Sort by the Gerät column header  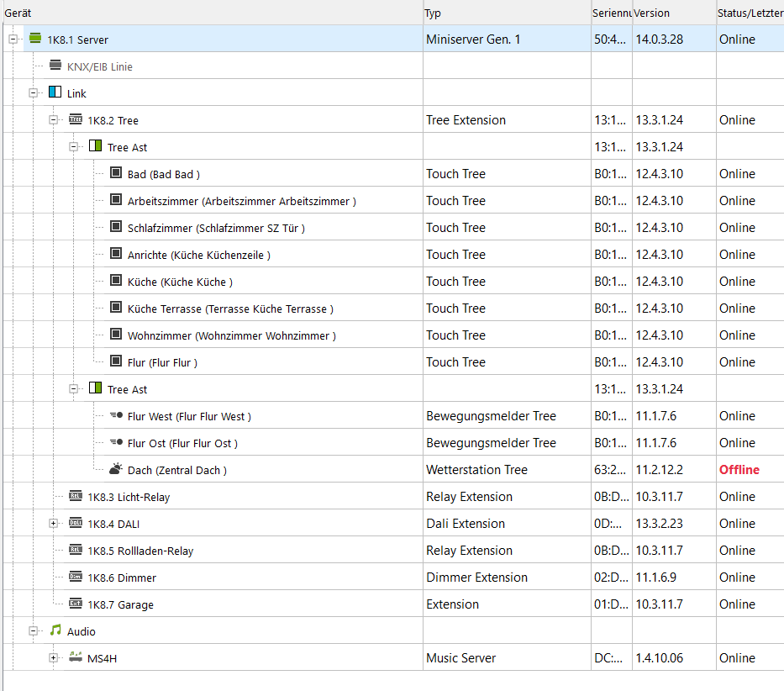pos(210,13)
